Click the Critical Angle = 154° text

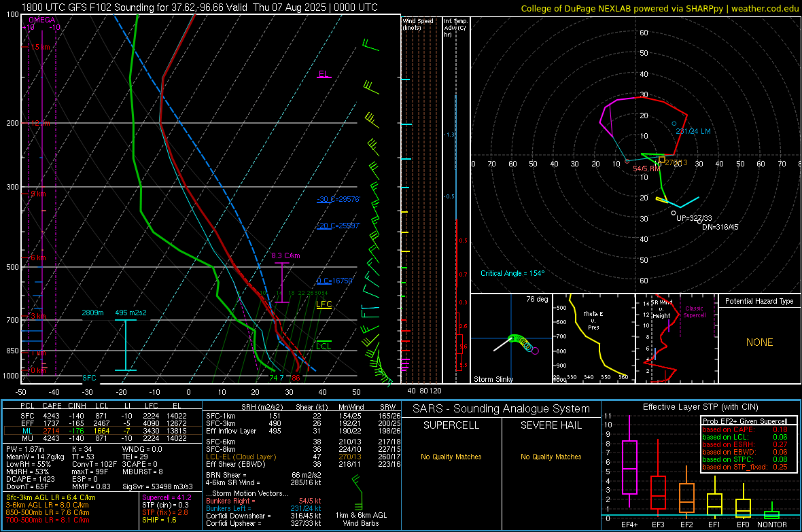[512, 273]
